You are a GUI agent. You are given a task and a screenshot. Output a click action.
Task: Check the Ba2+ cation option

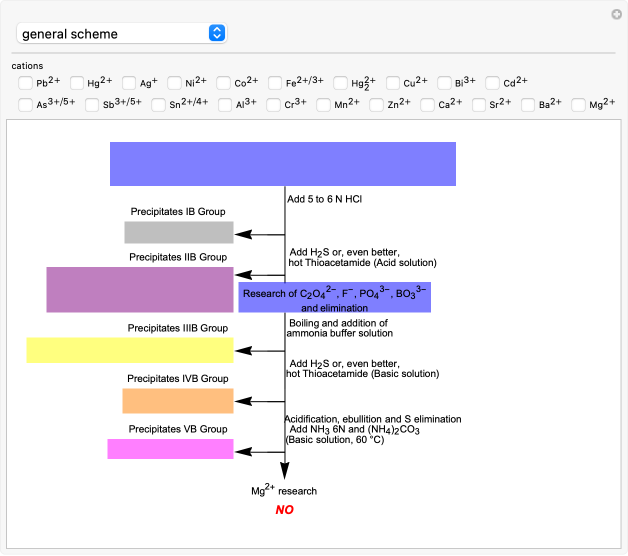tap(526, 104)
